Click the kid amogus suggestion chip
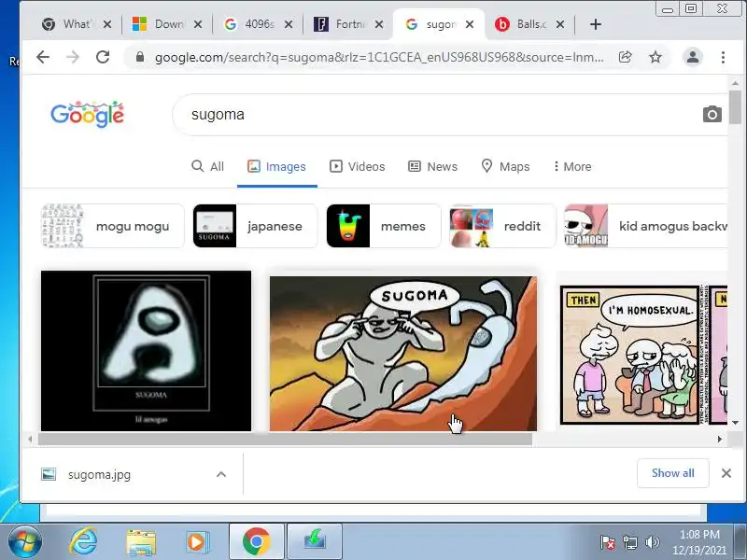 pos(645,226)
